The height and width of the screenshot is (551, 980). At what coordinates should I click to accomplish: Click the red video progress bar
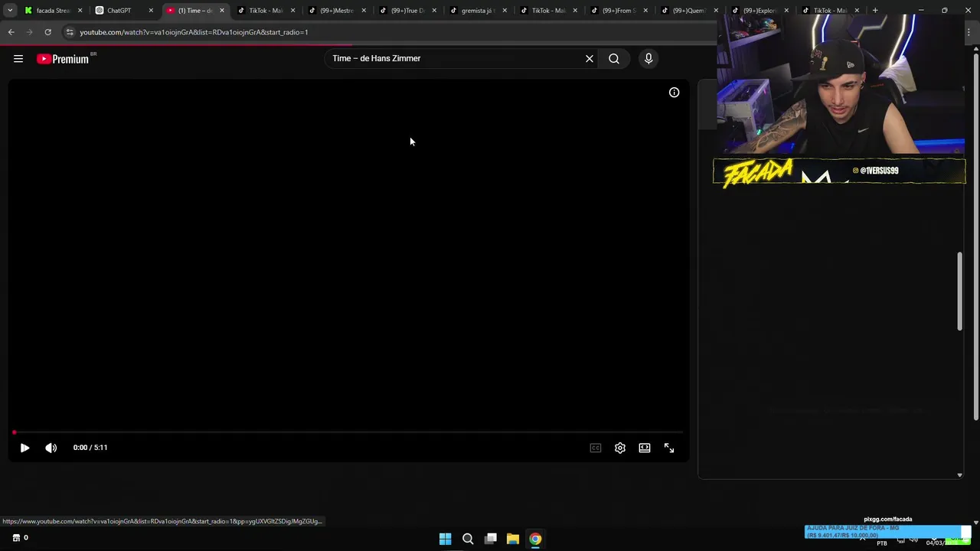coord(348,432)
